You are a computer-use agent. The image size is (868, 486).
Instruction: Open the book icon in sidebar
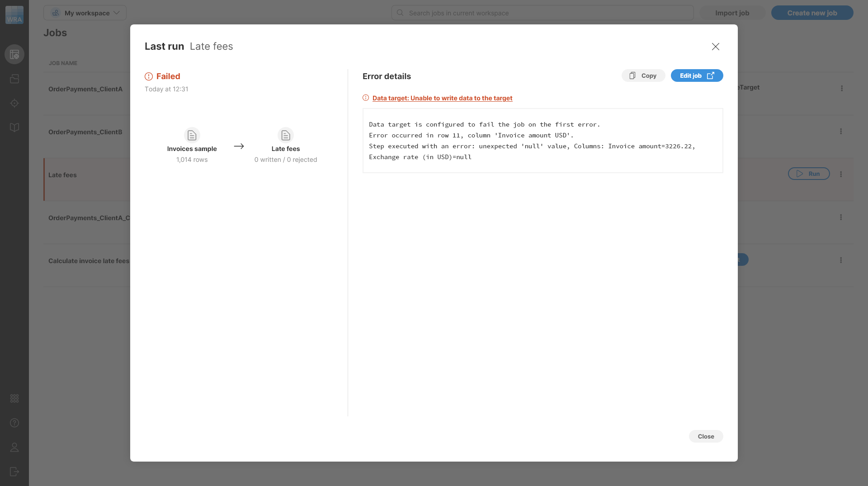[14, 127]
